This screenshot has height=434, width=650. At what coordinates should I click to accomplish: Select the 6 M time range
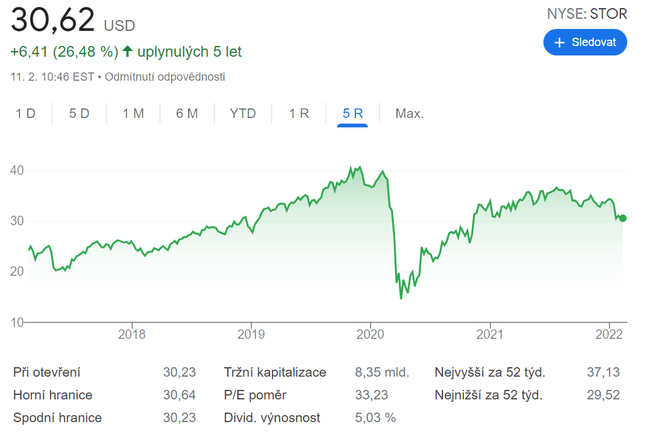pyautogui.click(x=187, y=113)
